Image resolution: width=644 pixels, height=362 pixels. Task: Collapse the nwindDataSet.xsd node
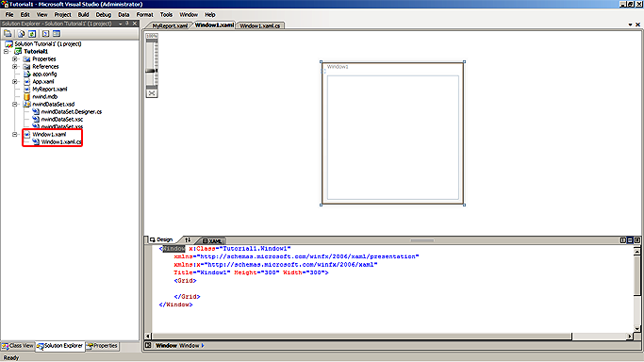[x=15, y=105]
